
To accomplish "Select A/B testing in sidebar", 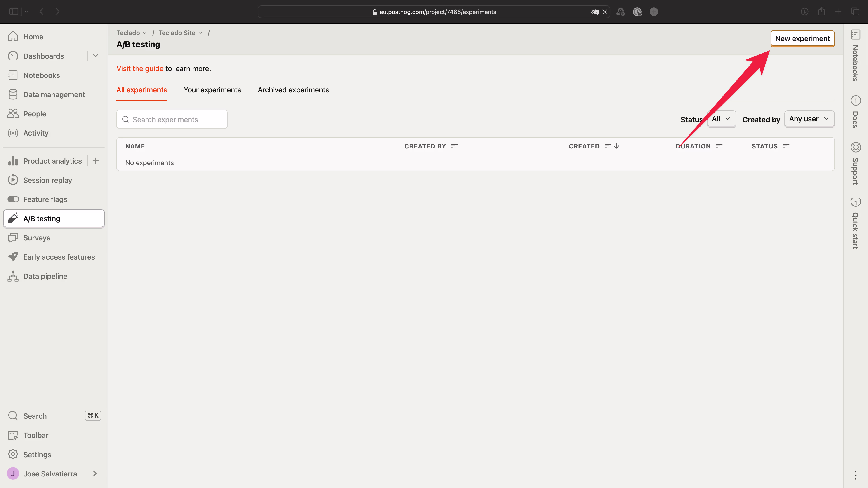I will point(54,218).
